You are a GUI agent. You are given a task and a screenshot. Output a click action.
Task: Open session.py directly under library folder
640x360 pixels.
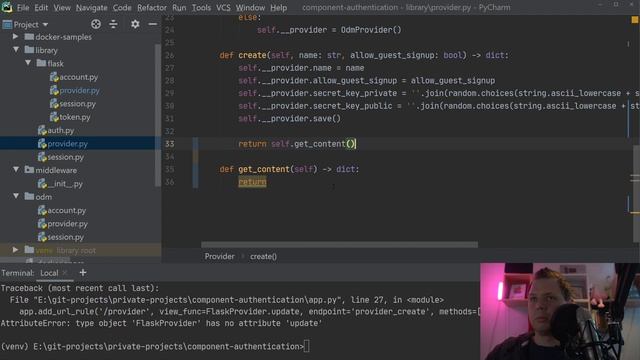(x=66, y=157)
